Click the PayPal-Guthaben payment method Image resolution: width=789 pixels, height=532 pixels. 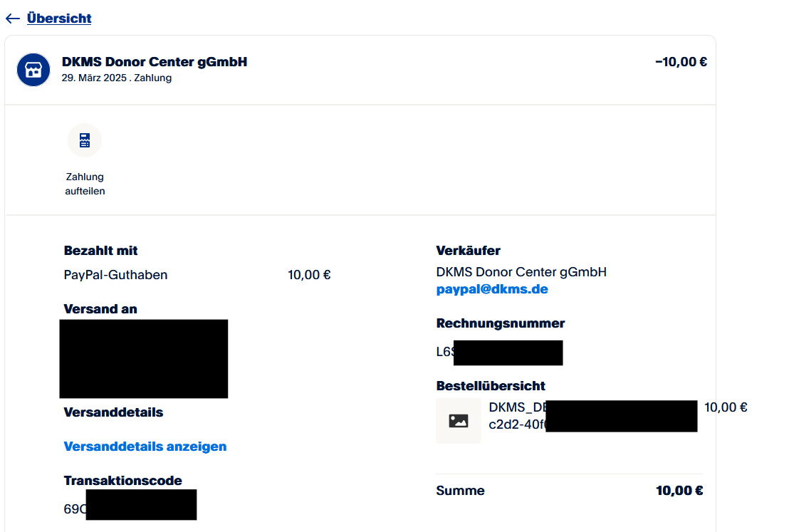pos(116,275)
